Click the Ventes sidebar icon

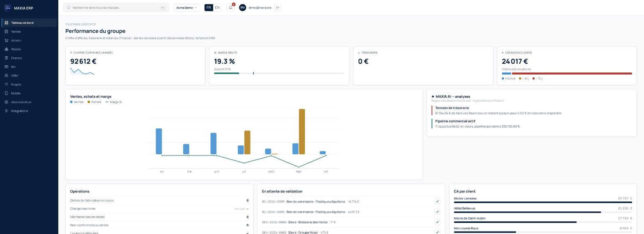click(x=7, y=32)
